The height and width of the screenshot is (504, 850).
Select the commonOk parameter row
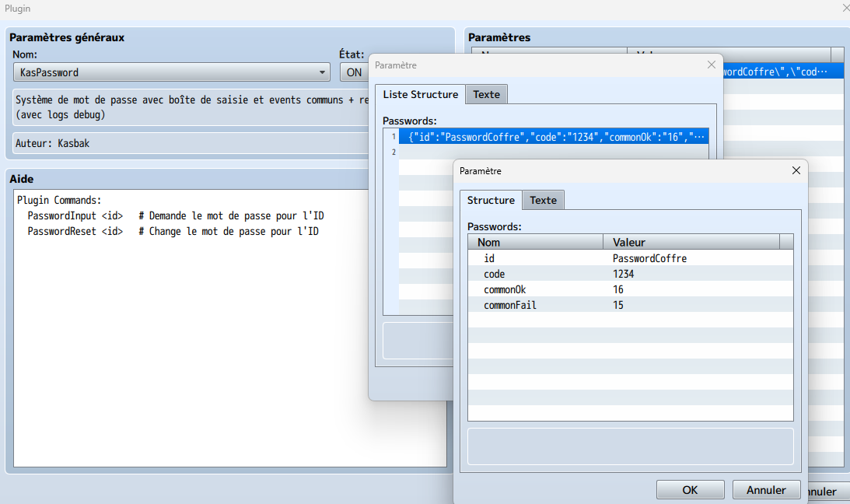click(631, 289)
